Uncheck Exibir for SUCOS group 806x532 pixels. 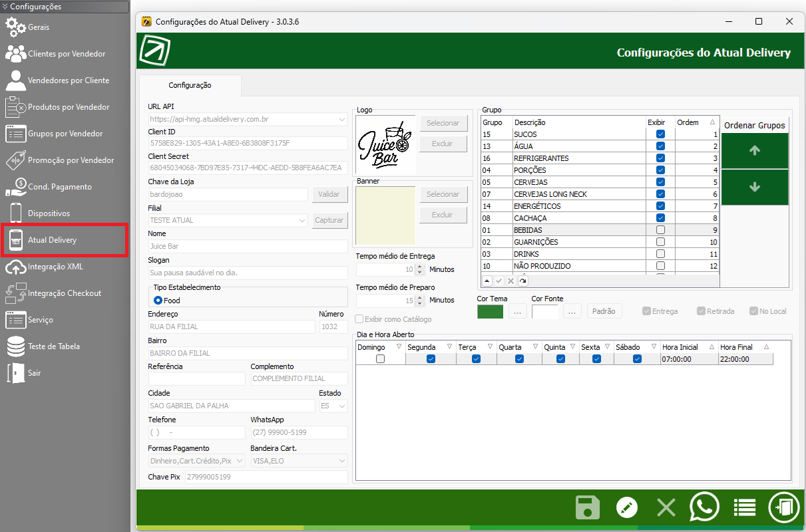(660, 134)
